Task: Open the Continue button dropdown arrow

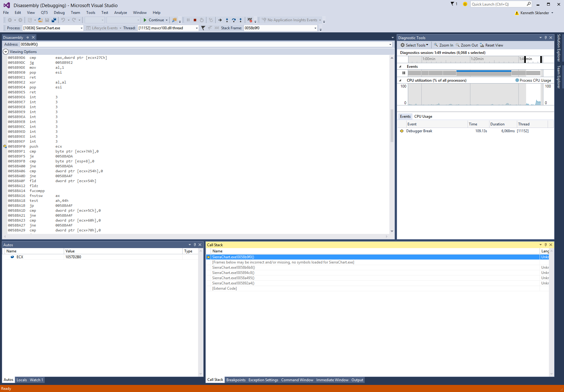Action: coord(167,20)
